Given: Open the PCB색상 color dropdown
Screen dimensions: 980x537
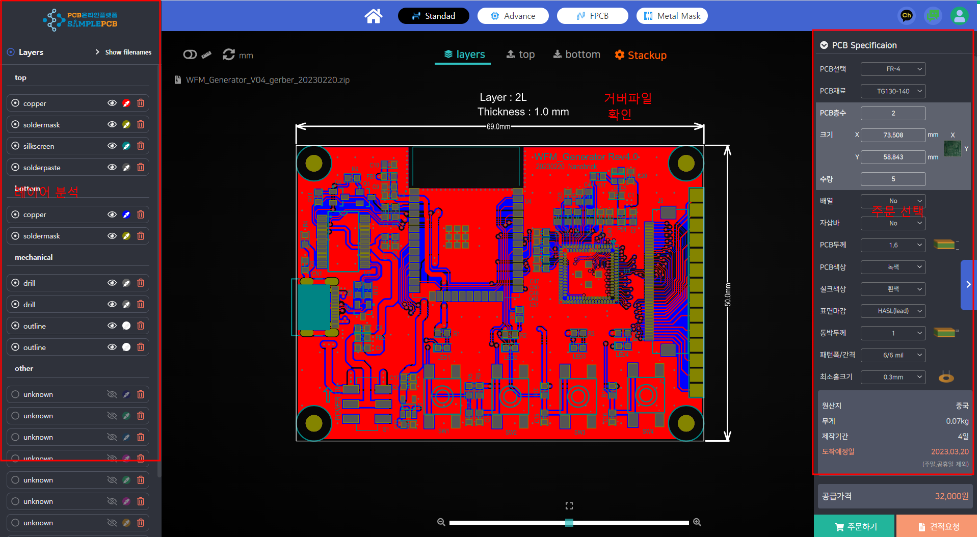Looking at the screenshot, I should click(893, 267).
